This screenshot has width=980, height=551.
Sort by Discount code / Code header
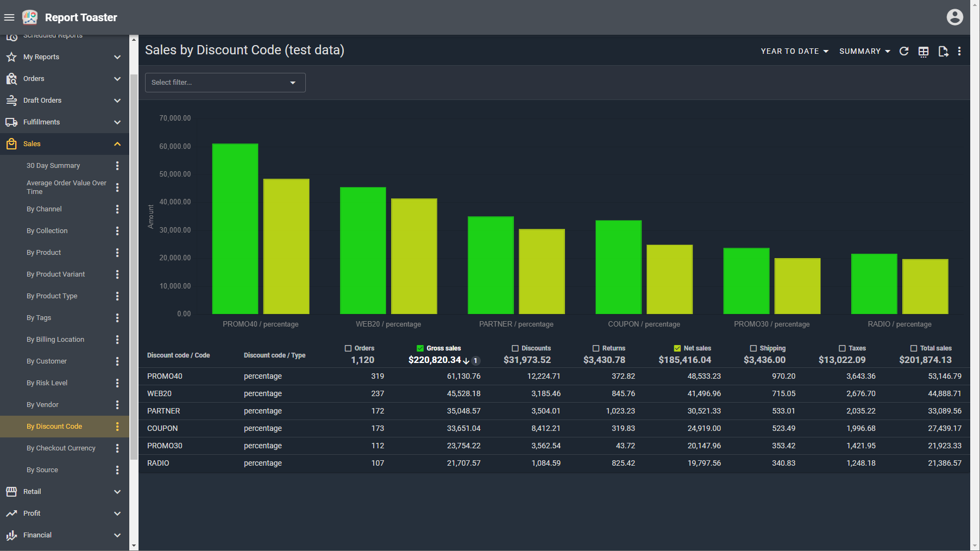(x=178, y=355)
